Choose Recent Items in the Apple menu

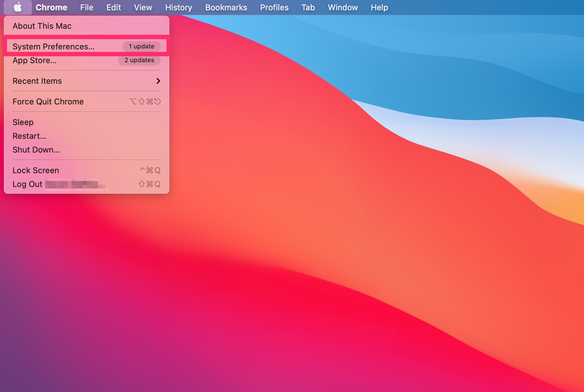87,81
